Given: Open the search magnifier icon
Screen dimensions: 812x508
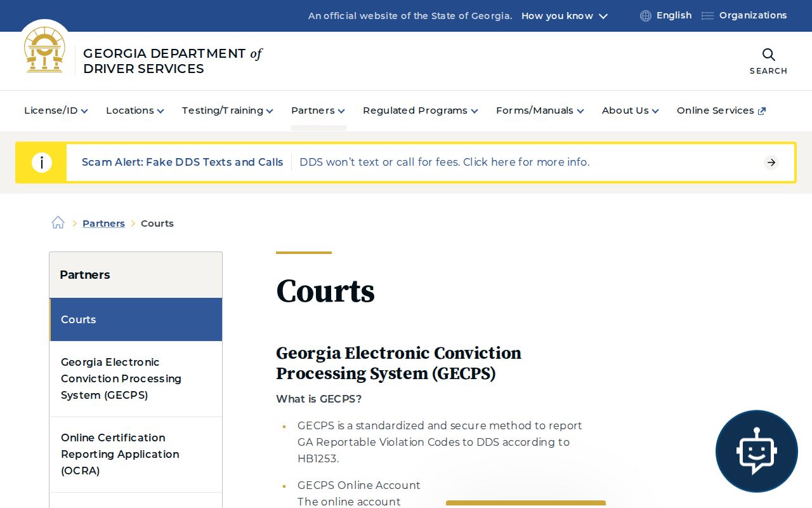Looking at the screenshot, I should 768,55.
